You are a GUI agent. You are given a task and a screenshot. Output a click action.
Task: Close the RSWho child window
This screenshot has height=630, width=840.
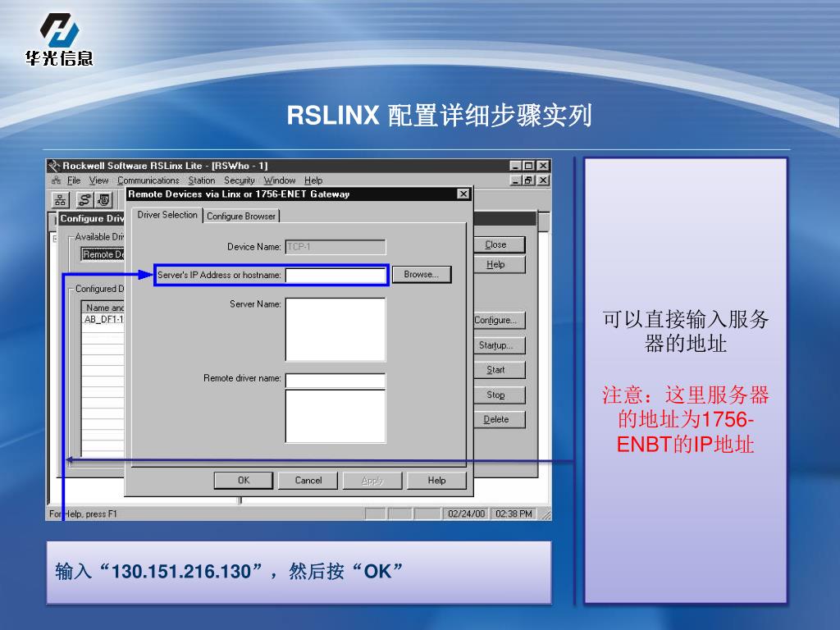click(543, 180)
